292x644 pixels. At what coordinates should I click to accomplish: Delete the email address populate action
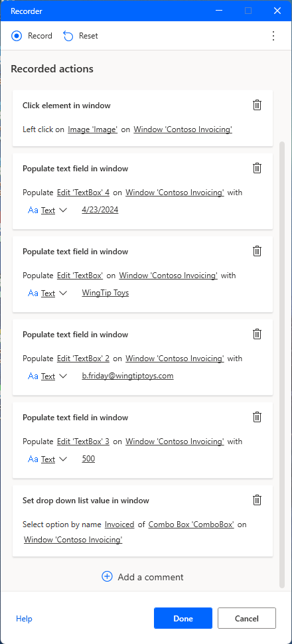257,334
